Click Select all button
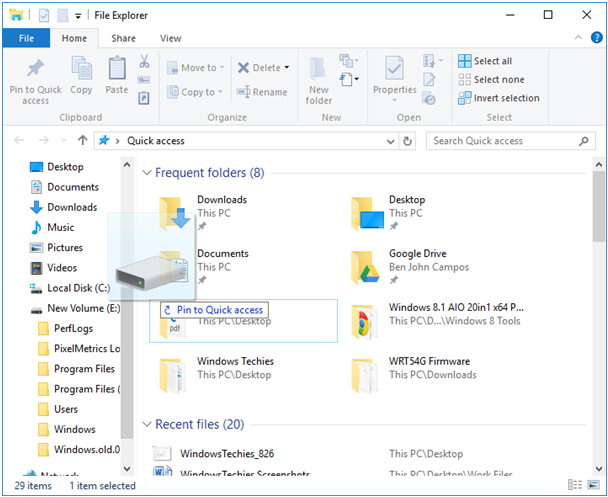 [x=485, y=61]
